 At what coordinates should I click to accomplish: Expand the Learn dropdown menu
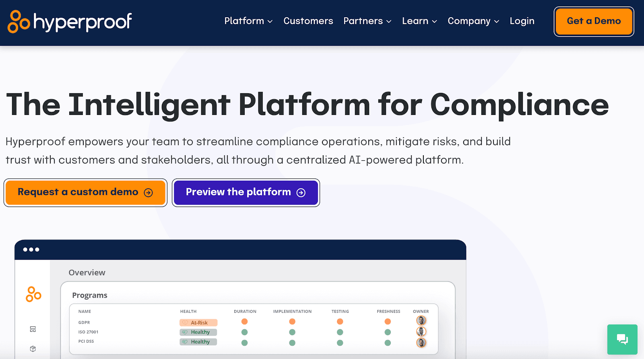coord(419,21)
